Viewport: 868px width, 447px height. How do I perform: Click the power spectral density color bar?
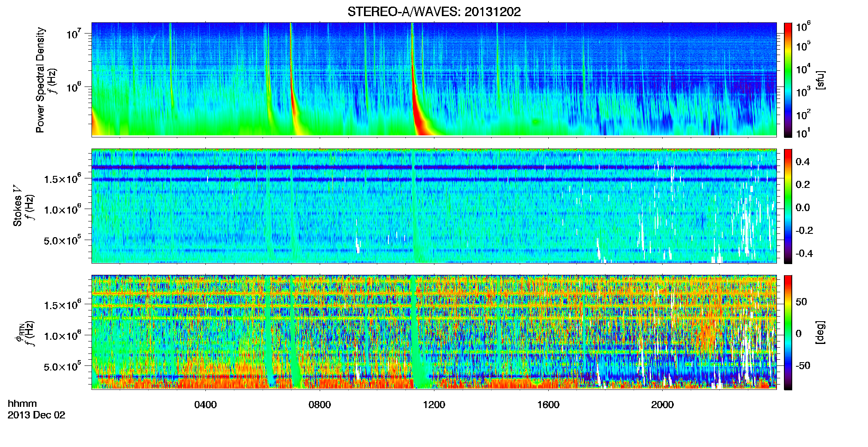click(788, 80)
